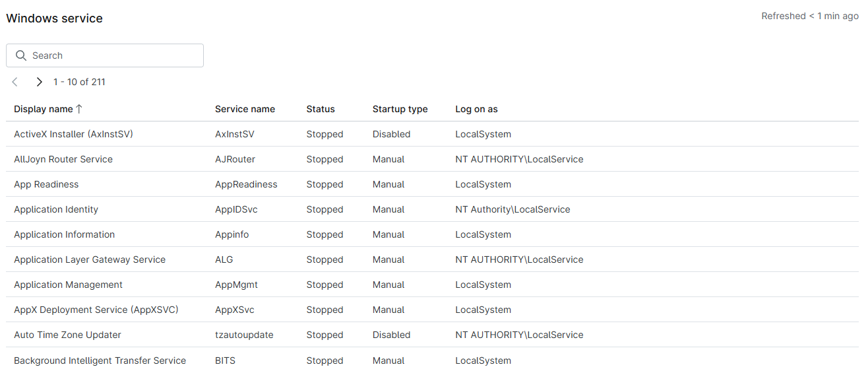
Task: Sort by Status column header
Action: point(321,109)
